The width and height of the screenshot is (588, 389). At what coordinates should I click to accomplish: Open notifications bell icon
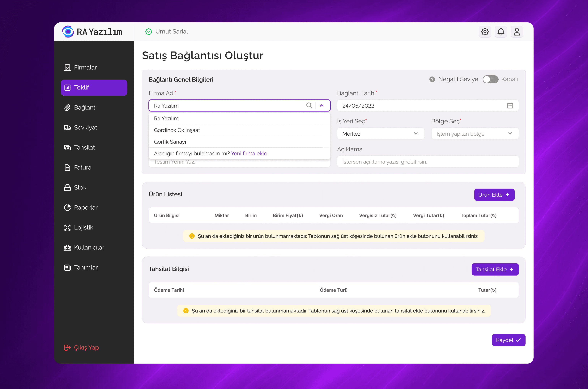[x=501, y=32]
